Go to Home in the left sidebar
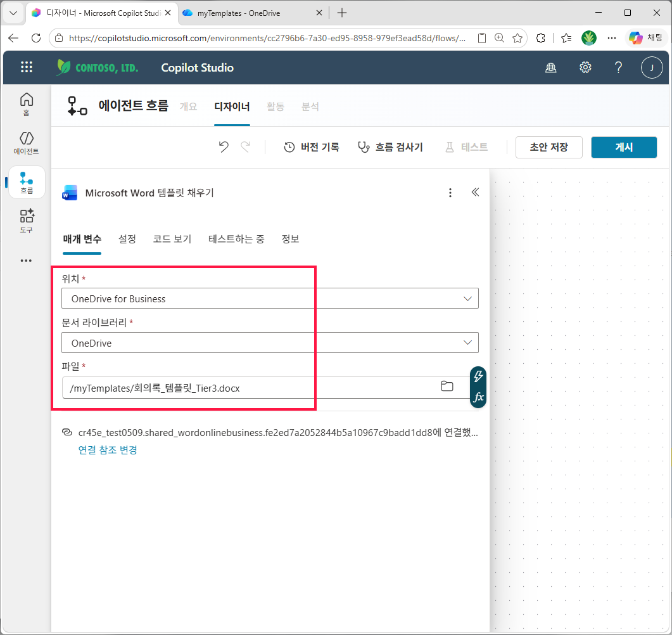The image size is (672, 635). [27, 104]
